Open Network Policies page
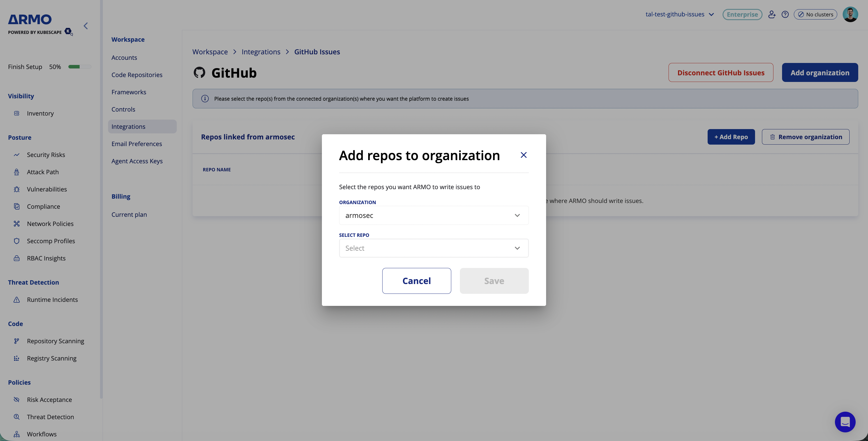The height and width of the screenshot is (441, 868). coord(50,224)
